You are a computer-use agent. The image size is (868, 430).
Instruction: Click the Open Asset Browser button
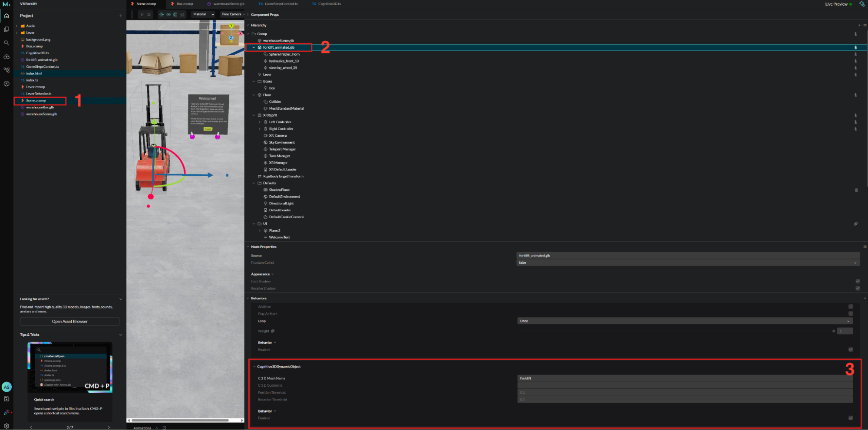[70, 322]
